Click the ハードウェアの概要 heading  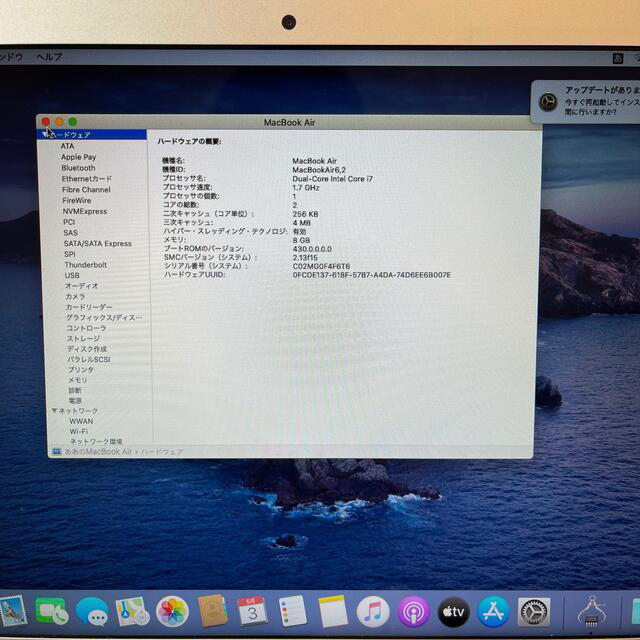[x=189, y=141]
